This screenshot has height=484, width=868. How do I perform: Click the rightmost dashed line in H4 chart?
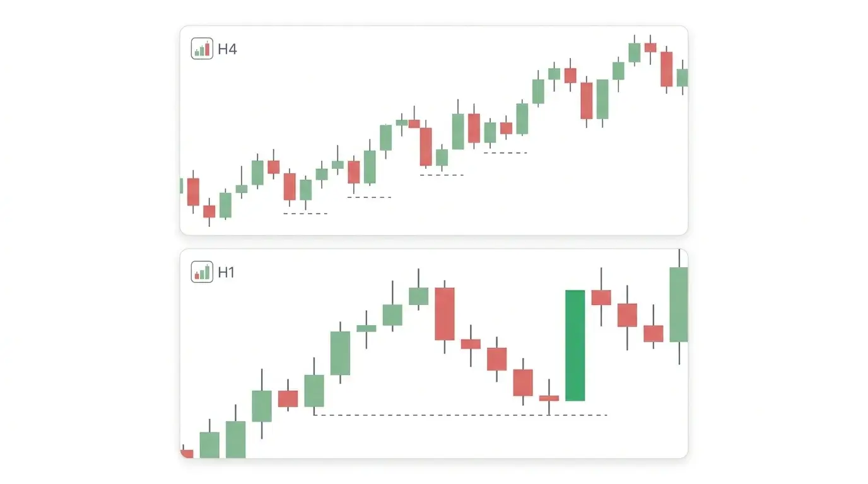[505, 153]
